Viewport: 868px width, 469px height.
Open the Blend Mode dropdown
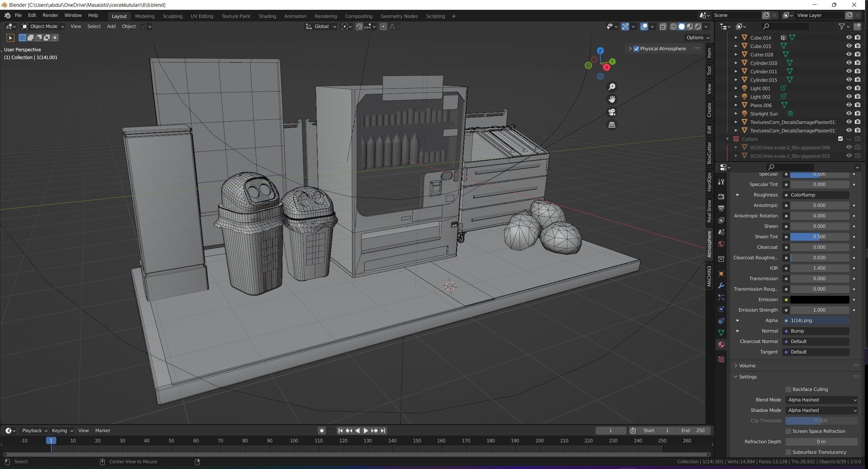tap(821, 400)
